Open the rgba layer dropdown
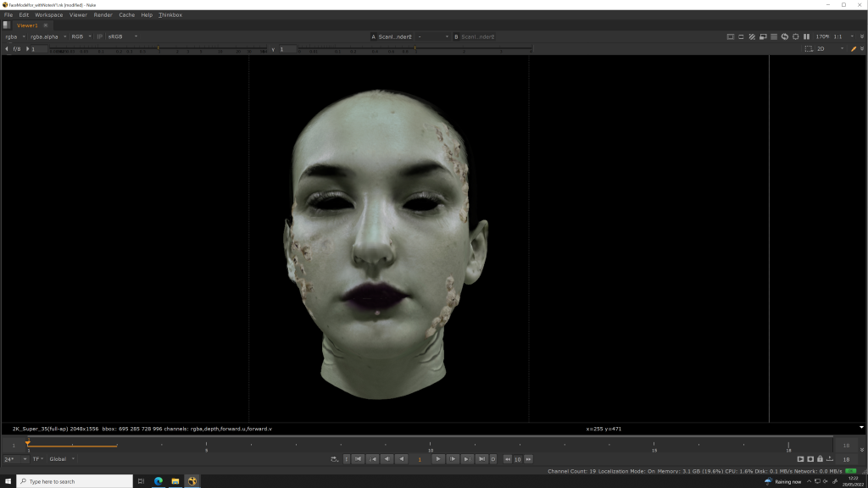Screen dimensions: 868x488 (x=15, y=36)
